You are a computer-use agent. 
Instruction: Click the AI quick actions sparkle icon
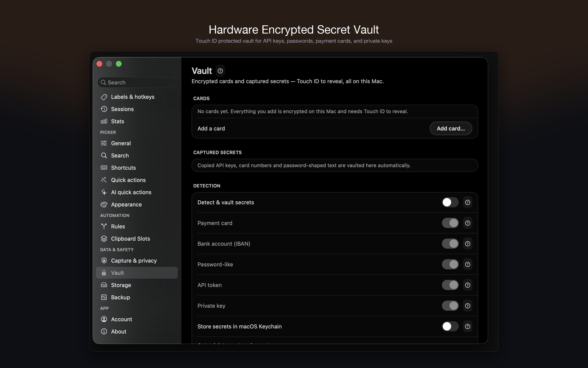pos(104,192)
